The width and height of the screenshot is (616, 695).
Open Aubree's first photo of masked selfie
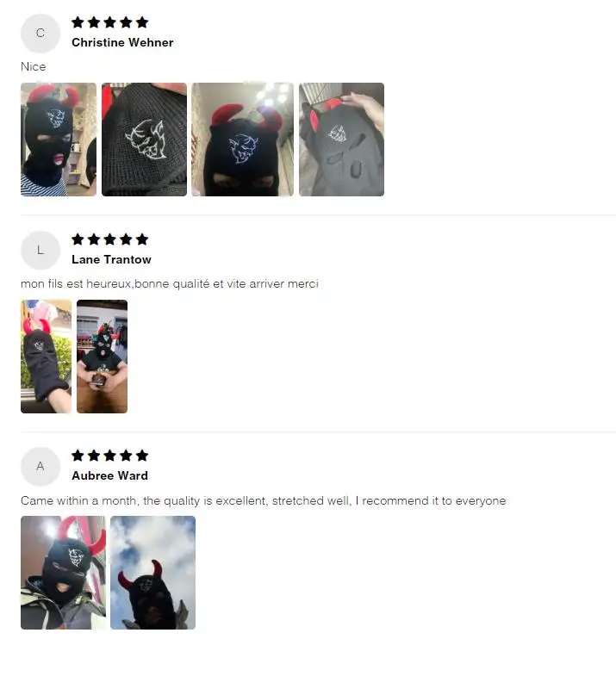click(64, 573)
